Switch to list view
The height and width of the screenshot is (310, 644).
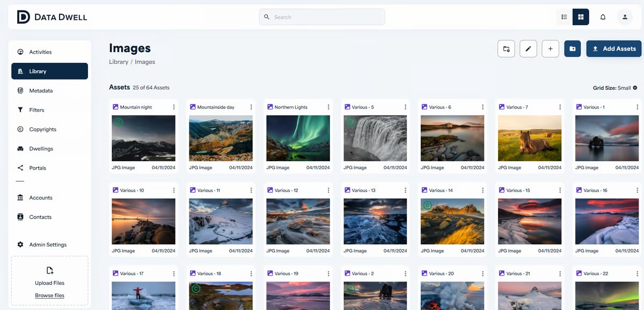[563, 17]
